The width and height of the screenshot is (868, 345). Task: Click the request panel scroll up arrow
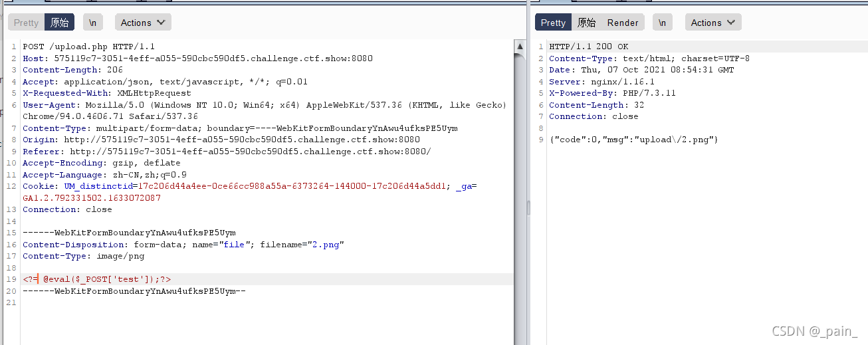520,47
